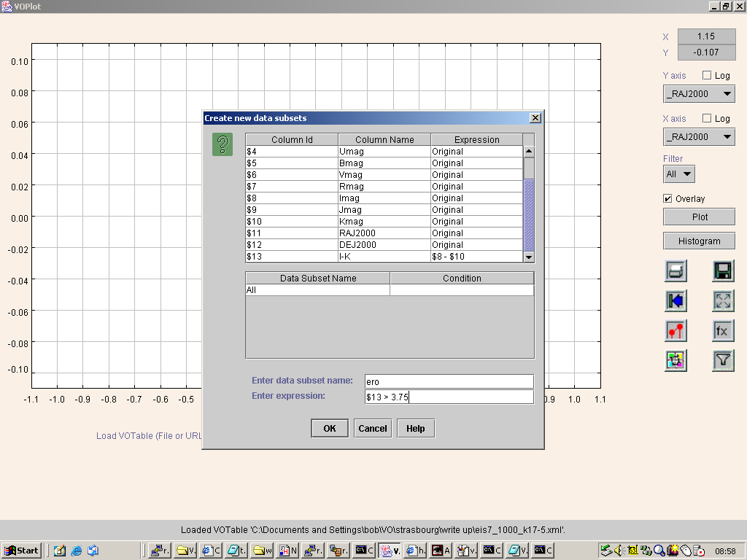Click the green question mark icon
This screenshot has height=560, width=747.
click(222, 144)
